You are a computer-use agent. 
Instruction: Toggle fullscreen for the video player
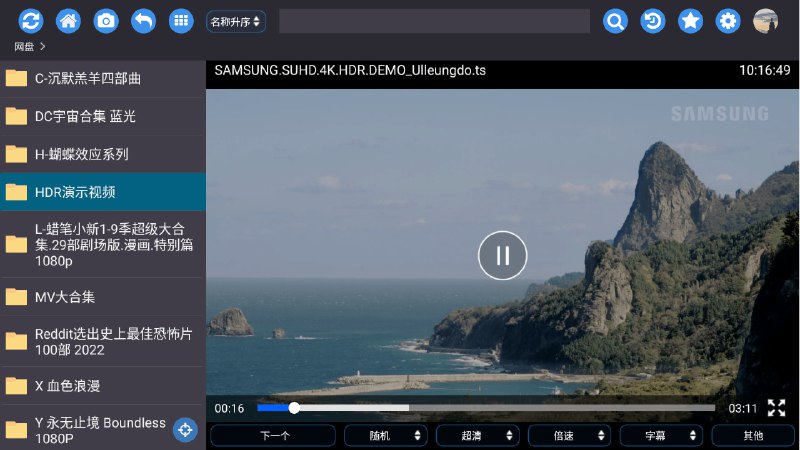point(776,408)
